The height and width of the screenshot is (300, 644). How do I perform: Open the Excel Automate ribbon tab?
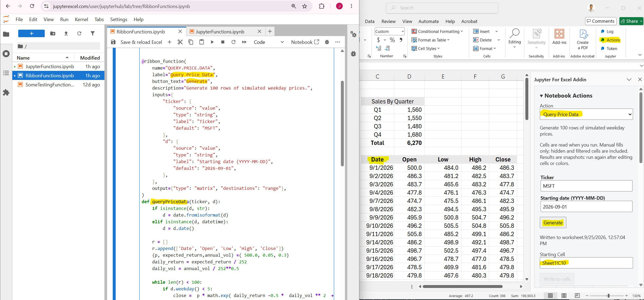tap(428, 21)
